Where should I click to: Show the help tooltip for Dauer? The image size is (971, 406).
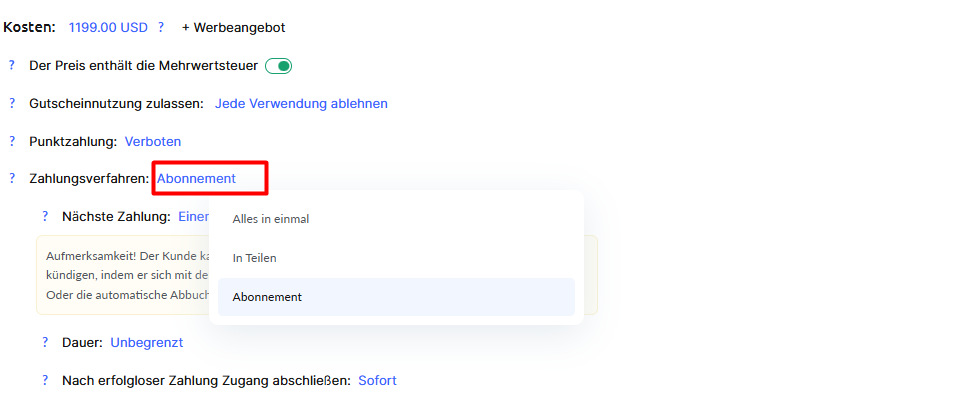tap(45, 342)
